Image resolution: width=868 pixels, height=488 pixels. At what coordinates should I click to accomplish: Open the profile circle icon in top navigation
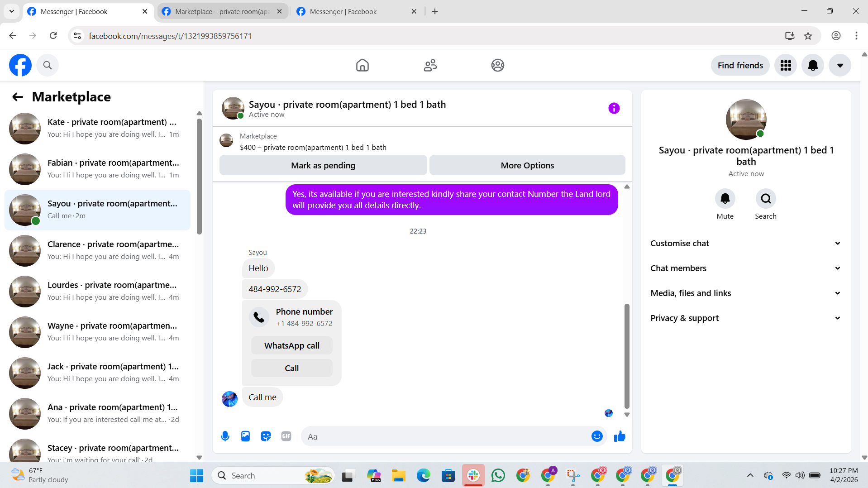pos(498,65)
